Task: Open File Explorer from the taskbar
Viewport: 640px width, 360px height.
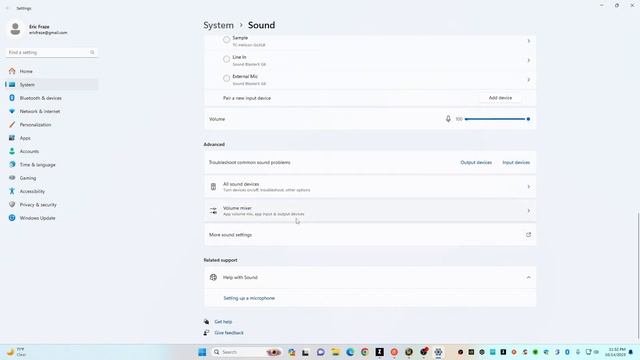Action: 335,352
